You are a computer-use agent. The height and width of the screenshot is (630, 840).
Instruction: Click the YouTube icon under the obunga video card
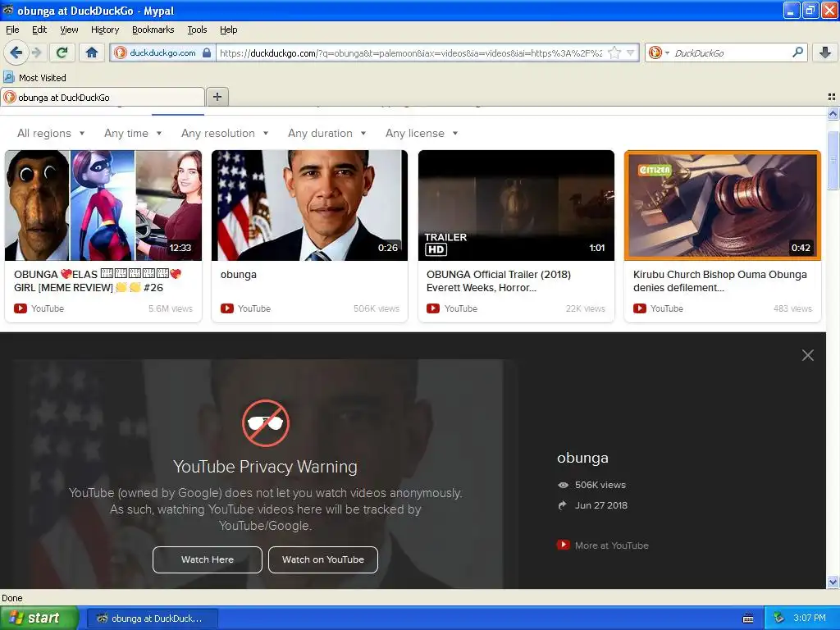click(227, 308)
